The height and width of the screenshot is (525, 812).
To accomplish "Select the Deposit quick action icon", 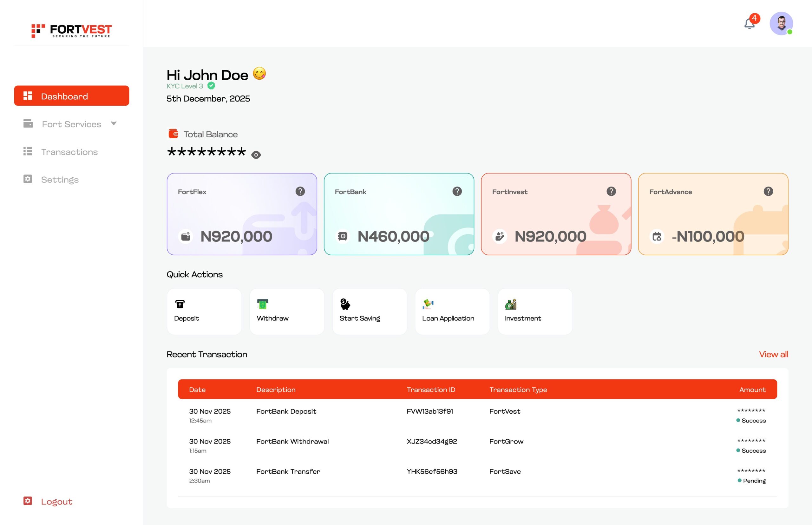I will click(x=180, y=305).
